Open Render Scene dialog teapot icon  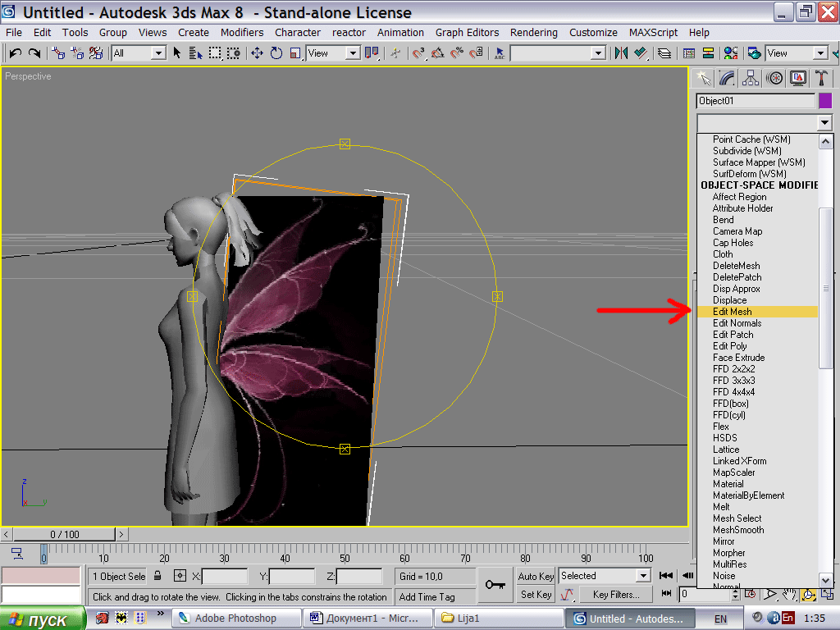tap(755, 53)
